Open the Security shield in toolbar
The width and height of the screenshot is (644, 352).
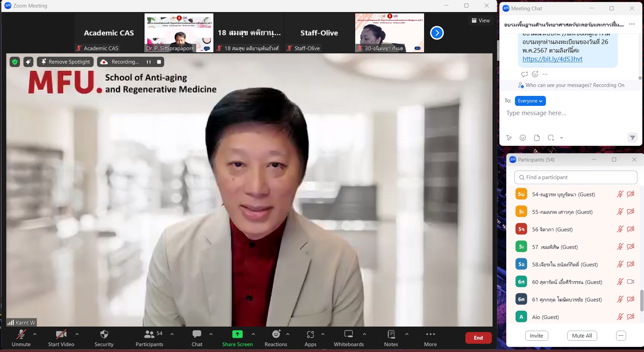pyautogui.click(x=104, y=338)
